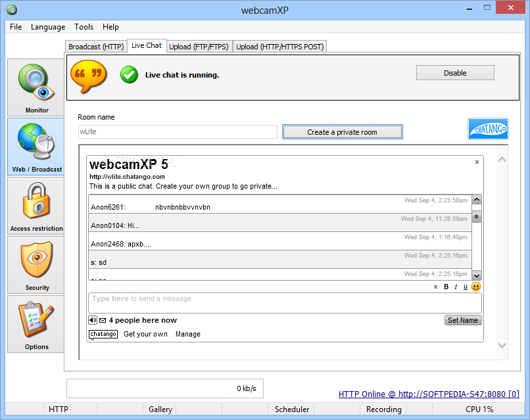Screen dimensions: 530x420
Task: Click the Anon0104: Hi... message
Action: 280,223
